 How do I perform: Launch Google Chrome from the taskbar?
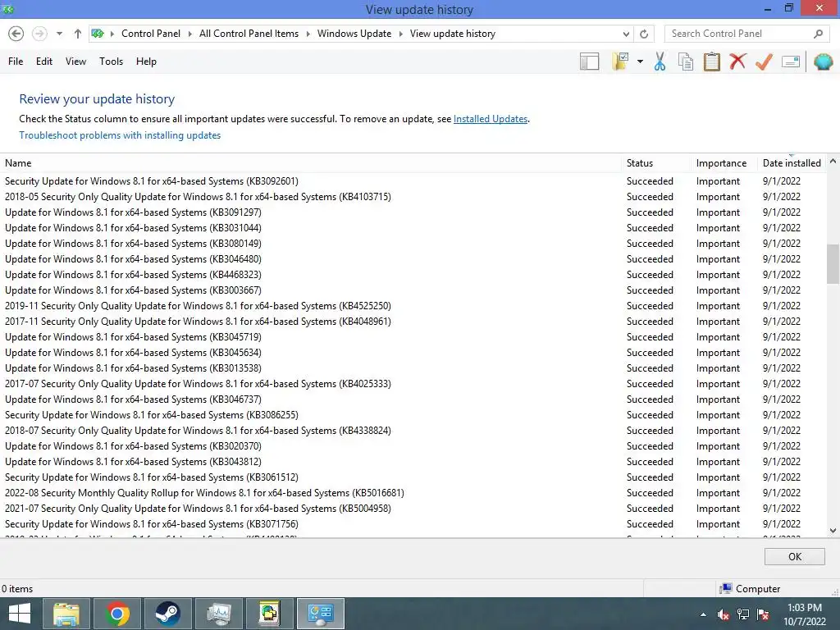pos(117,614)
